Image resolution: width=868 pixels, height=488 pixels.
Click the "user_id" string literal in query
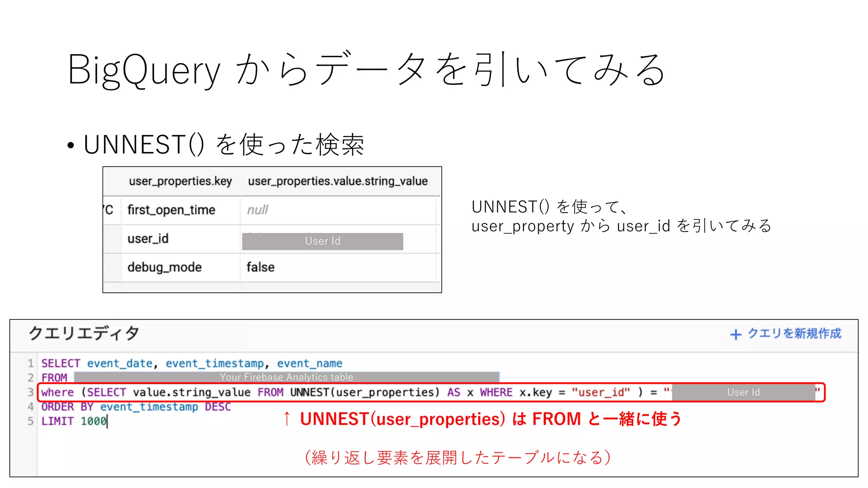click(x=601, y=392)
